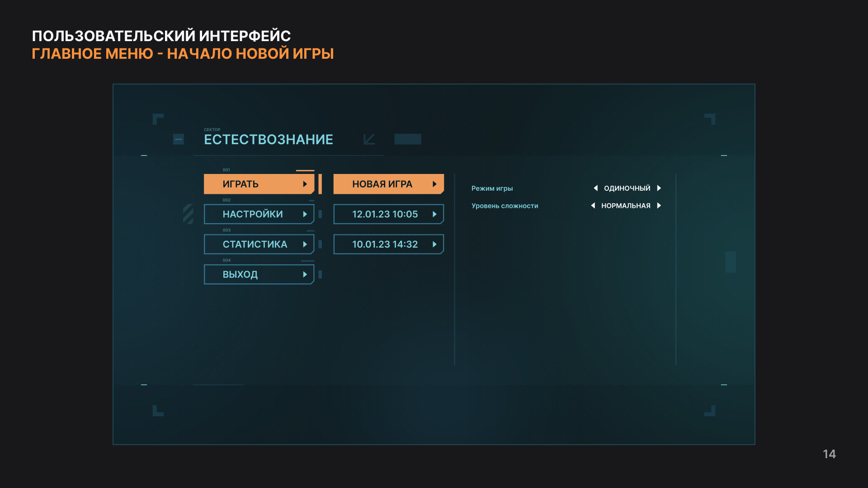This screenshot has height=488, width=868.
Task: Select the ВЫХОД menu item
Action: click(241, 275)
